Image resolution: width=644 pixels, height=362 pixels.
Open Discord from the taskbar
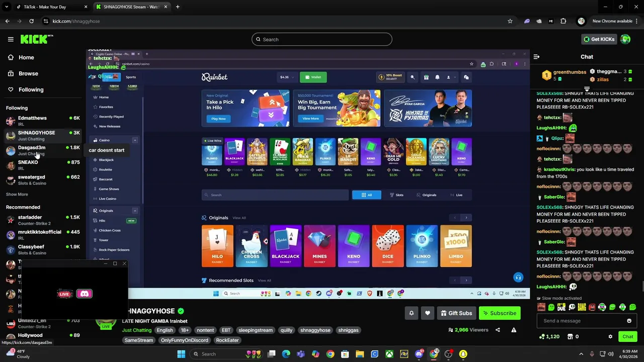(419, 354)
